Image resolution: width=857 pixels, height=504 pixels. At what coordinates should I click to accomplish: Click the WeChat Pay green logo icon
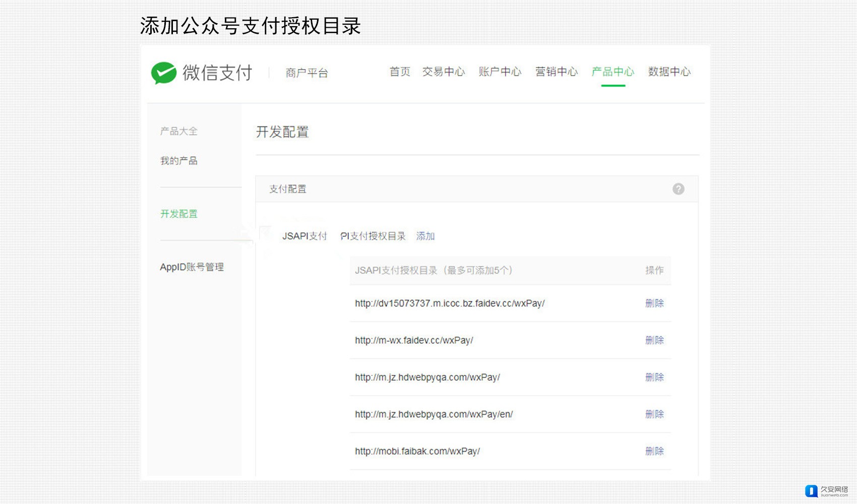tap(164, 73)
